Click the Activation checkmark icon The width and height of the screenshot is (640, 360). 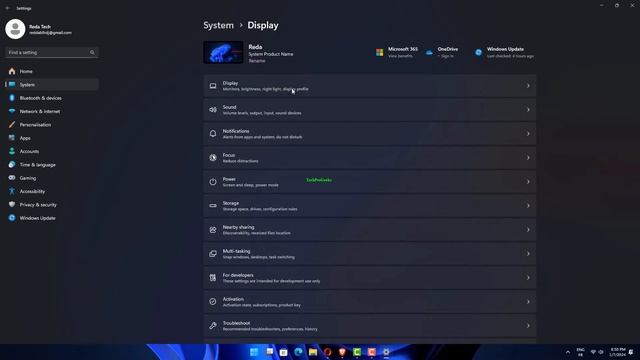coord(213,302)
